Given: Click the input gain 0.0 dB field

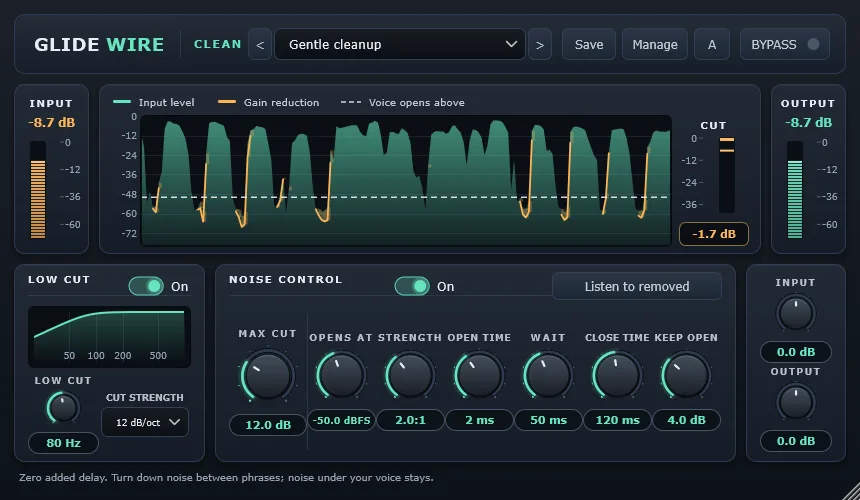Looking at the screenshot, I should pos(796,352).
